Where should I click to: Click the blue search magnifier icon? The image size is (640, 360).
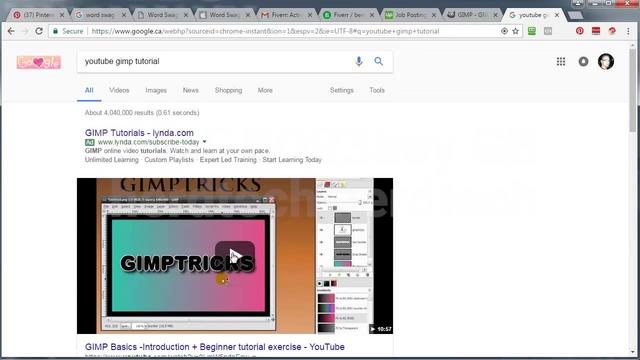[x=379, y=61]
